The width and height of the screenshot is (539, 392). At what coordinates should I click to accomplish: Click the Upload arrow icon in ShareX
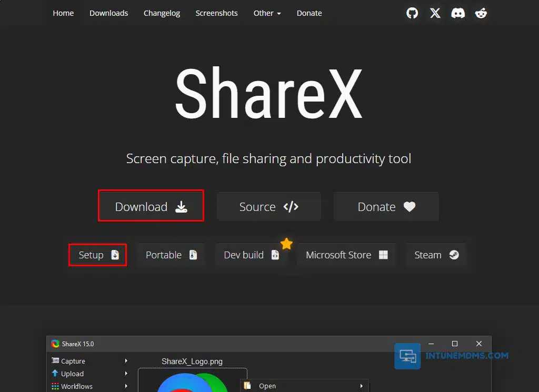[x=55, y=374]
